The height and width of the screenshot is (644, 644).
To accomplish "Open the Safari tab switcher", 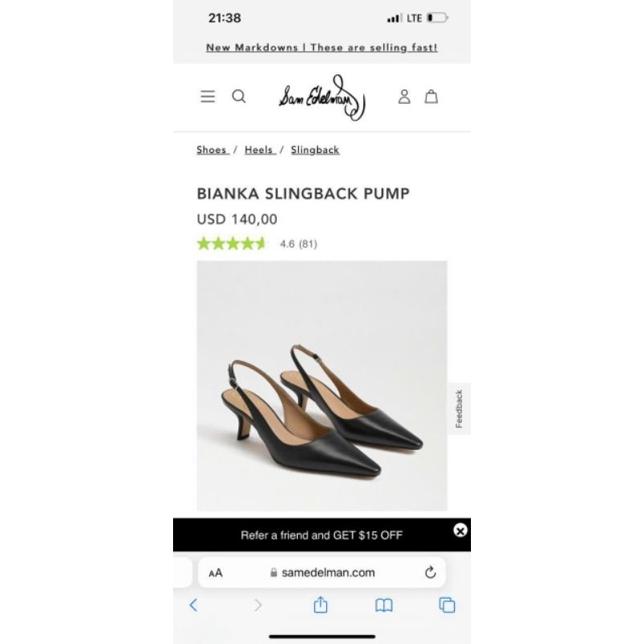I will 448,605.
